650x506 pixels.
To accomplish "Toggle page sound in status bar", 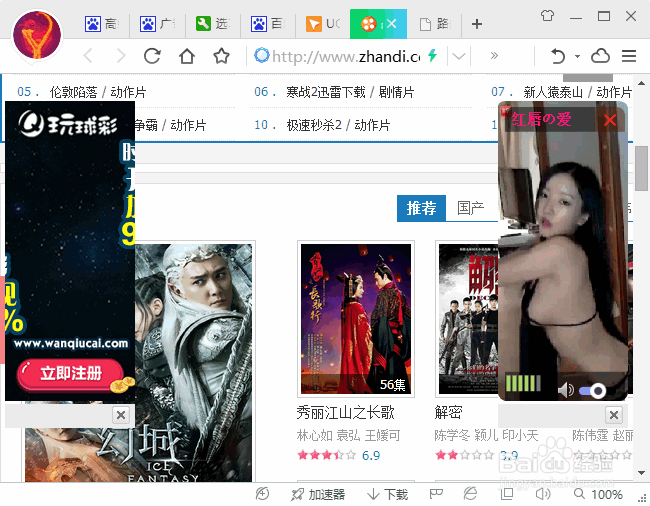I will (543, 494).
